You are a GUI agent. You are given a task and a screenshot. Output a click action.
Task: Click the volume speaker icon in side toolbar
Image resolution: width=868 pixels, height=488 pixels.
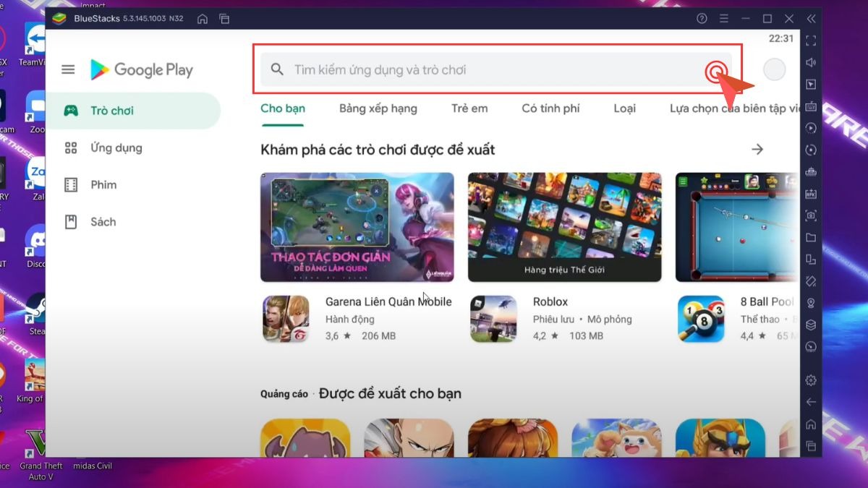(x=811, y=62)
